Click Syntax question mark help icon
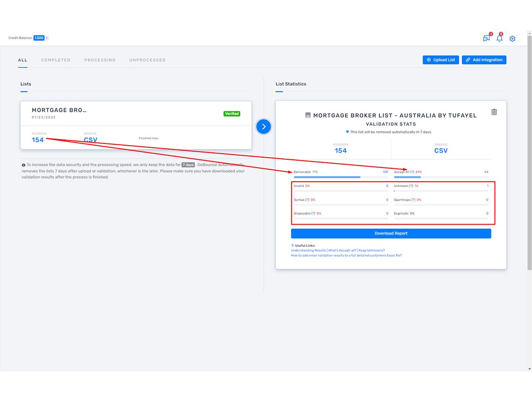 [307, 200]
